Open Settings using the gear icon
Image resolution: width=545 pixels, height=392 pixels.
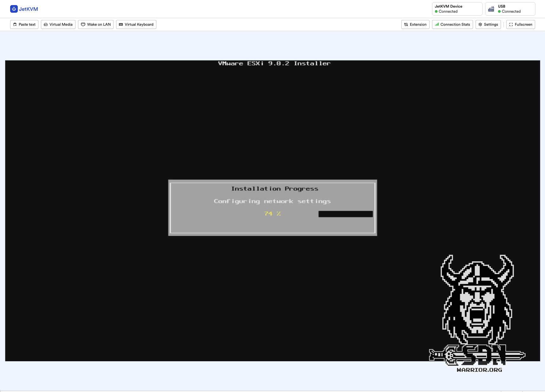click(x=480, y=24)
